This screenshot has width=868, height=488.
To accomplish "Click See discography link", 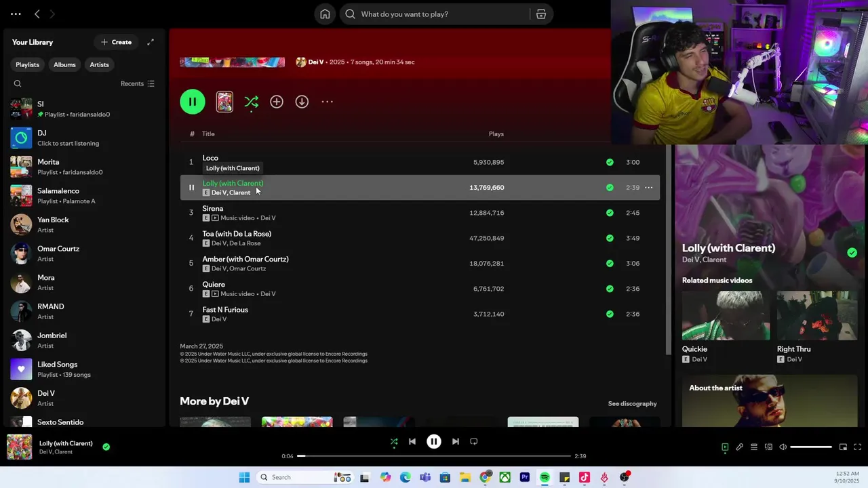I will coord(632,403).
